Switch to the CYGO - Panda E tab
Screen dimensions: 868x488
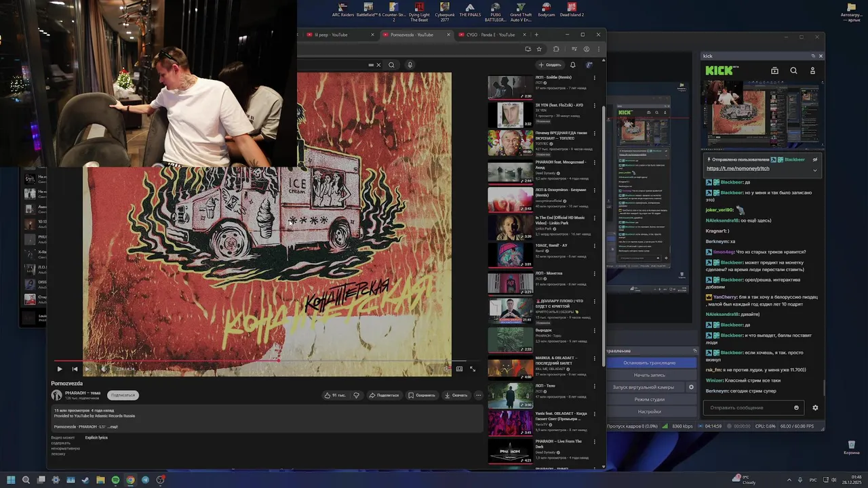click(x=492, y=35)
